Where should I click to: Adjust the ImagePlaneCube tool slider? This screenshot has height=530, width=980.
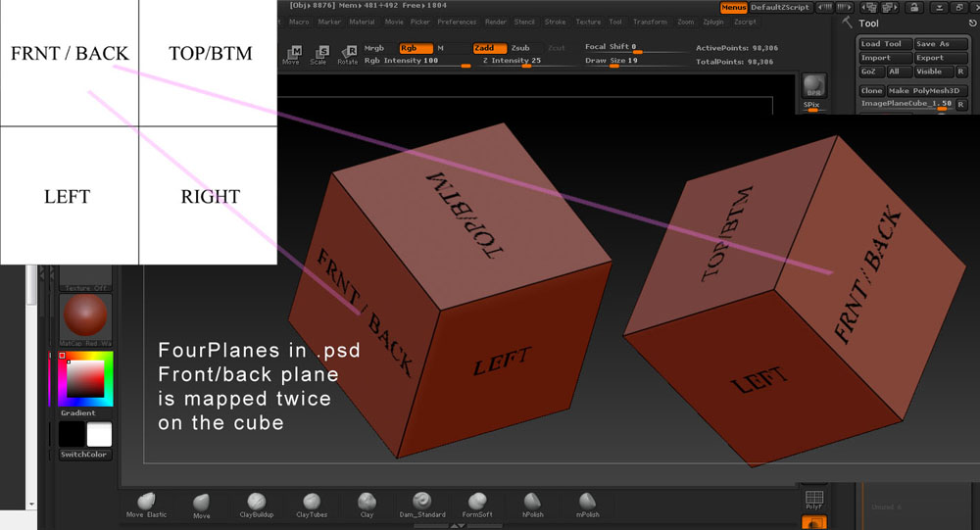coord(906,105)
